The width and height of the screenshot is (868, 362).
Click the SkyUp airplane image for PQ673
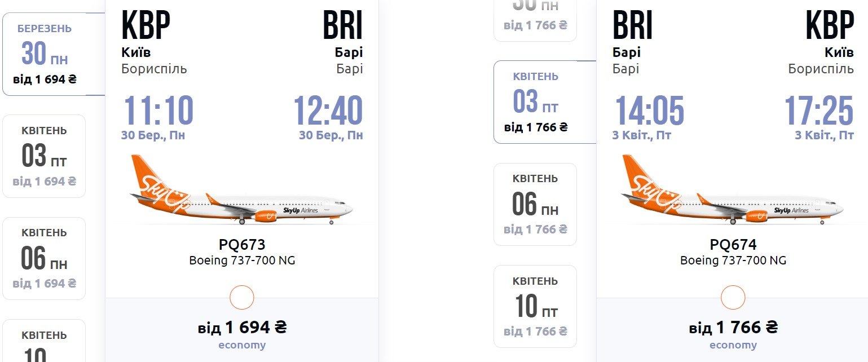pyautogui.click(x=241, y=189)
